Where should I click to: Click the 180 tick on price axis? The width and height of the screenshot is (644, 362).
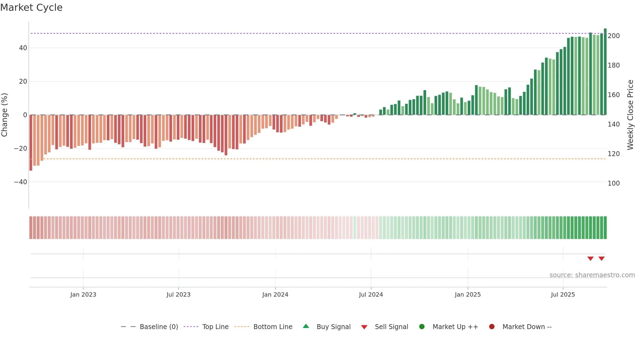tap(614, 65)
